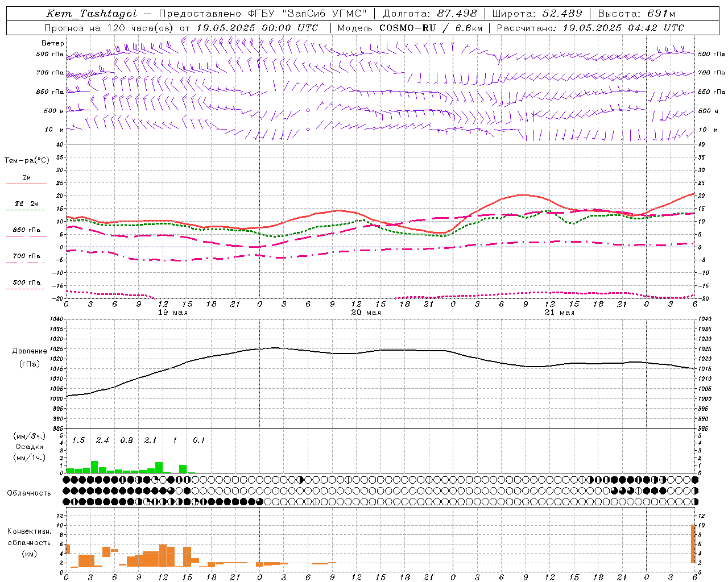Click the '19 мая' date label
The width and height of the screenshot is (728, 582).
pyautogui.click(x=173, y=313)
